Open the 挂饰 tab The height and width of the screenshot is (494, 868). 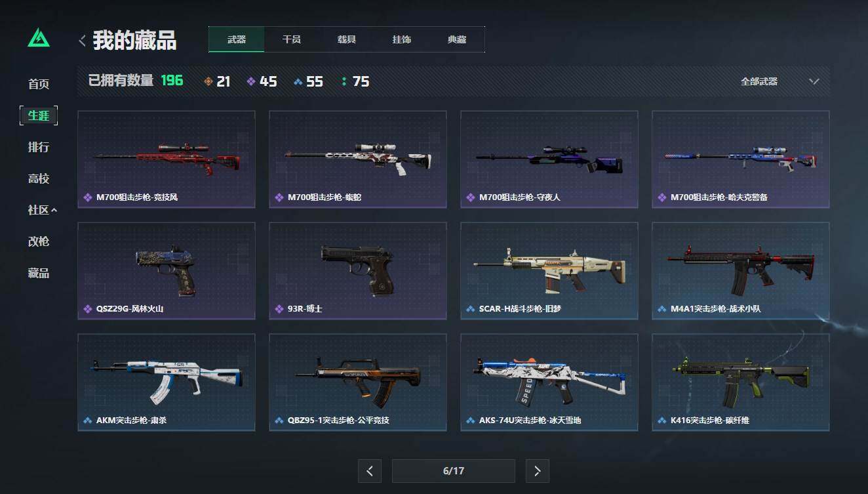[402, 39]
